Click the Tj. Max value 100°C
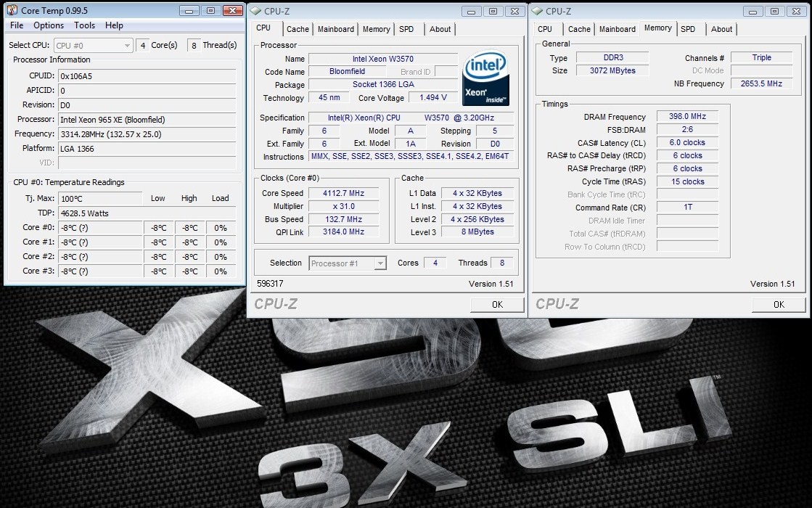Viewport: 812px width, 508px height. (x=100, y=198)
